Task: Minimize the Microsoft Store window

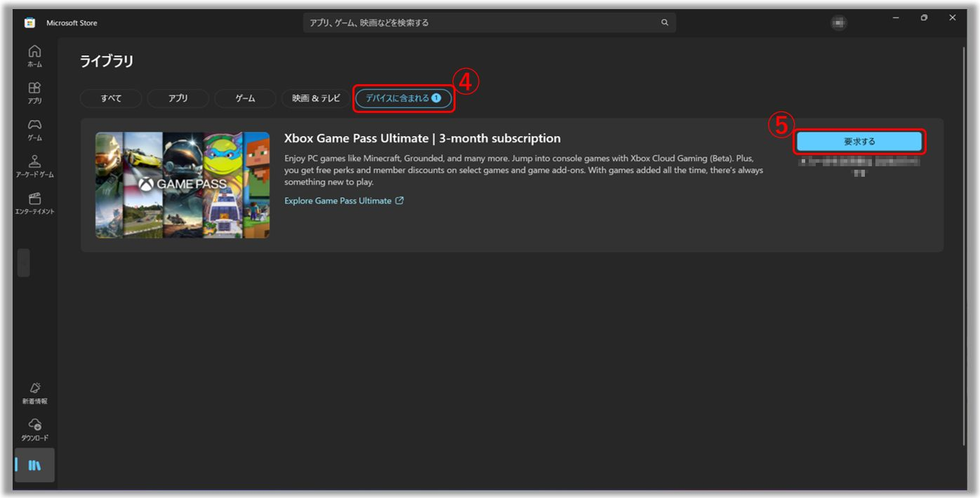Action: point(896,18)
